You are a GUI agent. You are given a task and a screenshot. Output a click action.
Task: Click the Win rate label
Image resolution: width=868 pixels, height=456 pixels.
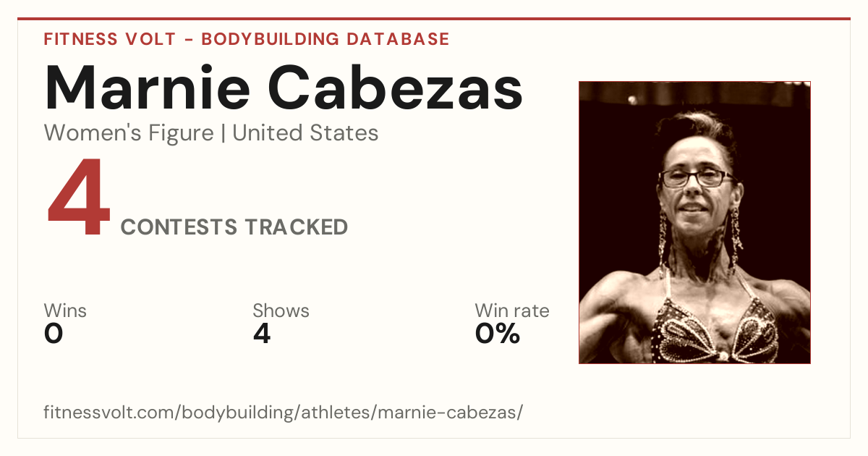pyautogui.click(x=511, y=311)
